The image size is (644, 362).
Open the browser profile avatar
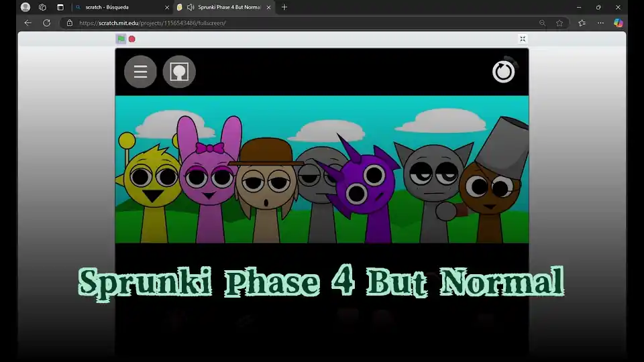coord(25,7)
